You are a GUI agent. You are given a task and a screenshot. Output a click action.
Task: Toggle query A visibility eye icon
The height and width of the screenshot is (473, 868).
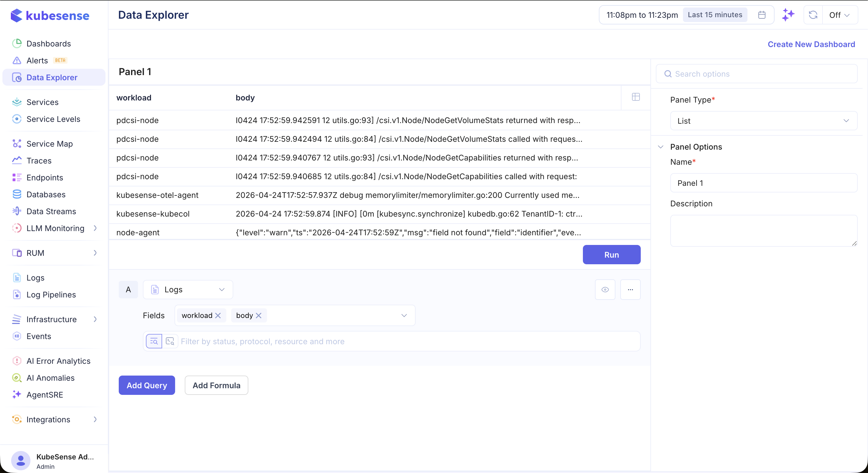pyautogui.click(x=605, y=290)
